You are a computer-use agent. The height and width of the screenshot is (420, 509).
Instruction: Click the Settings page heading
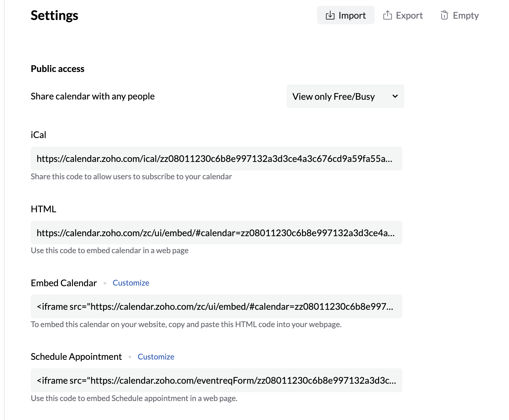point(54,15)
